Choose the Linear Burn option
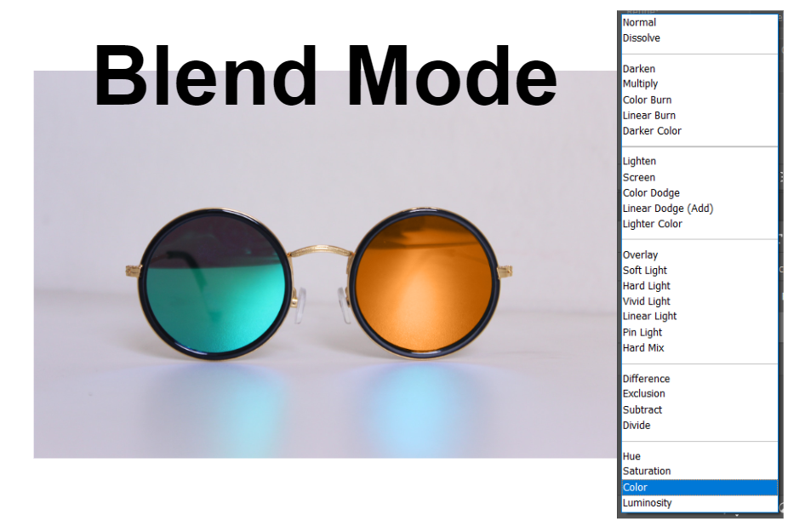 (x=699, y=116)
